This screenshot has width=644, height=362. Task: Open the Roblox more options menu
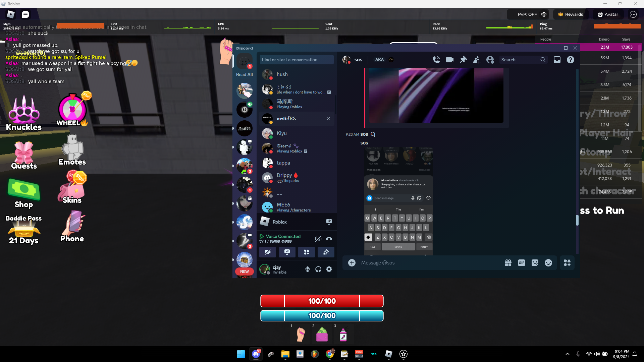633,14
